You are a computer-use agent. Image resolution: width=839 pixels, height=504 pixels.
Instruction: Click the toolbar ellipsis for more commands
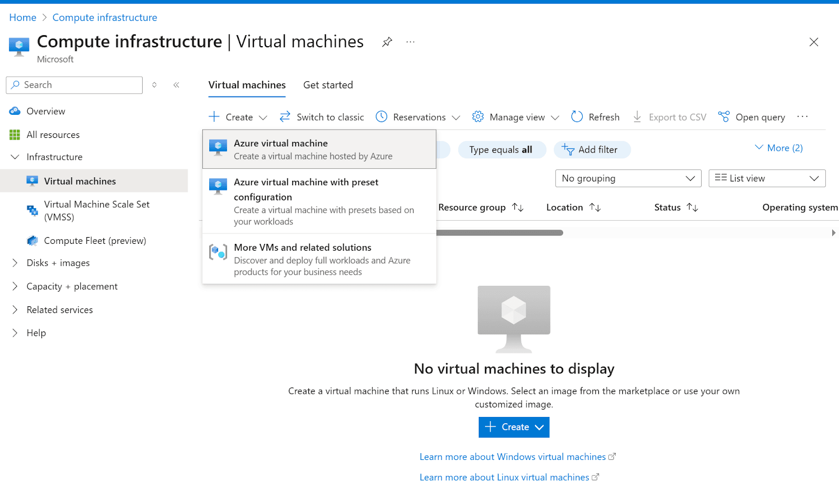tap(802, 116)
